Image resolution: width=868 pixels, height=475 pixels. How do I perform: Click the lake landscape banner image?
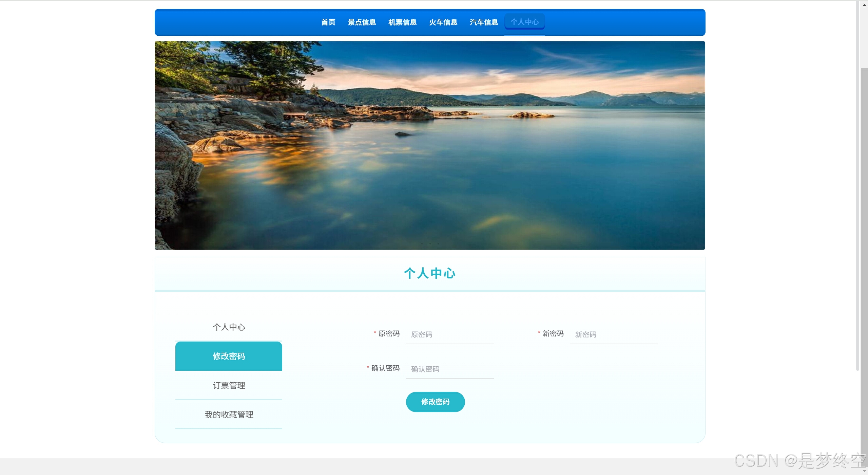[x=430, y=146]
